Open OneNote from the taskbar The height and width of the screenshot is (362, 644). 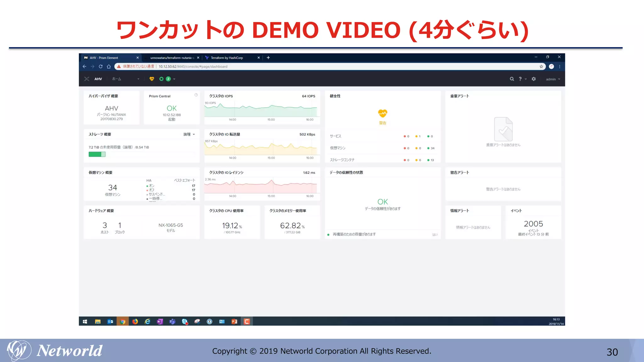click(x=160, y=321)
